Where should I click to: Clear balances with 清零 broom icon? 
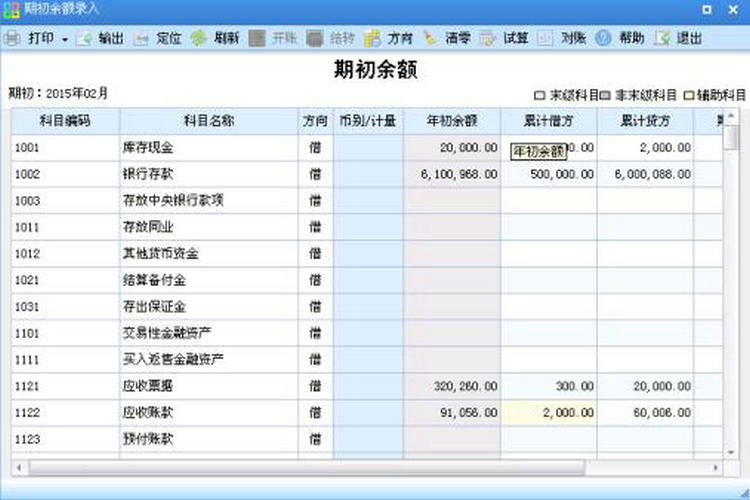pyautogui.click(x=431, y=39)
